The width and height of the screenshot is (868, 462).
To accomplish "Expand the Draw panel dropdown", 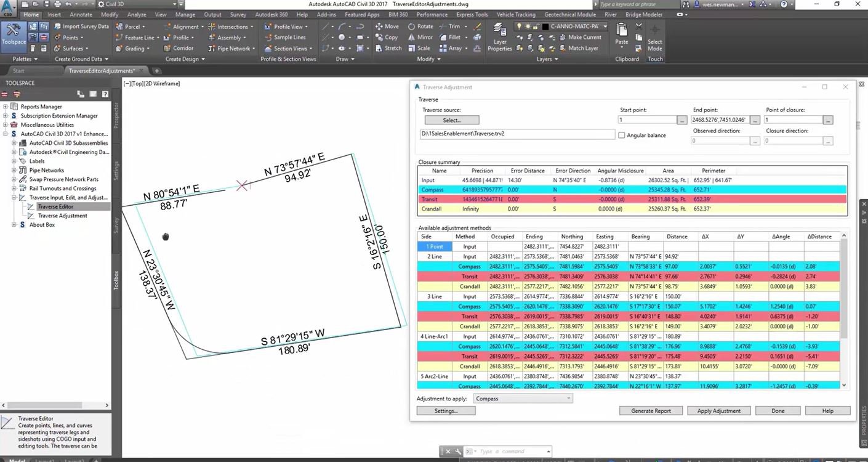I will point(345,59).
